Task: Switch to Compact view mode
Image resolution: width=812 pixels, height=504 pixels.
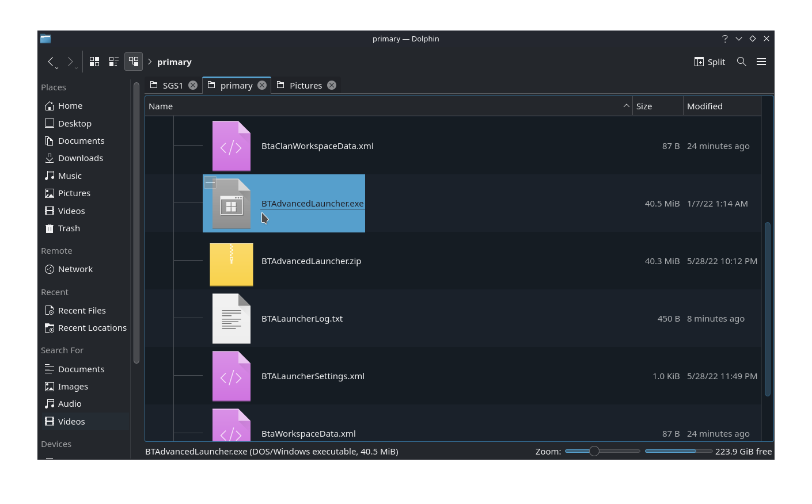Action: pyautogui.click(x=114, y=62)
